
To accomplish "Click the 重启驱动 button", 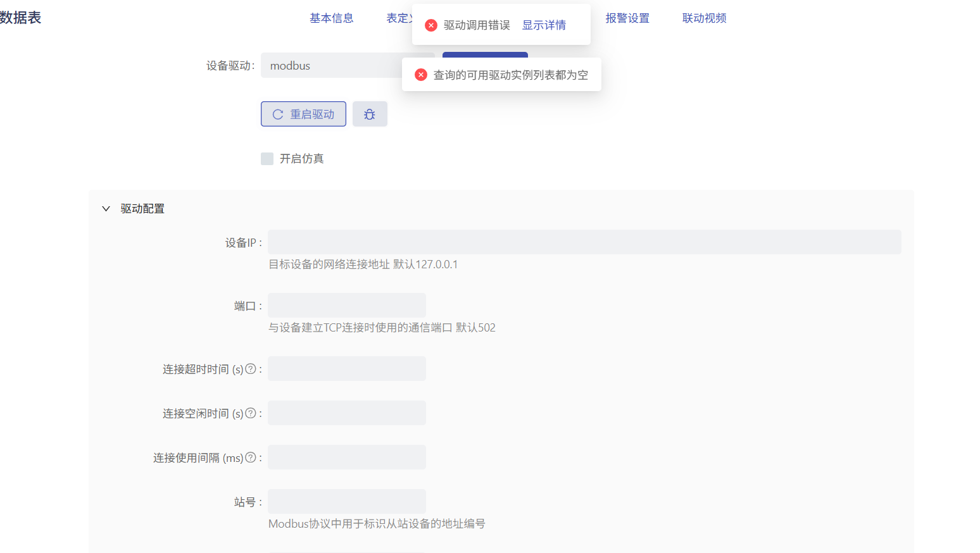I will pyautogui.click(x=303, y=114).
